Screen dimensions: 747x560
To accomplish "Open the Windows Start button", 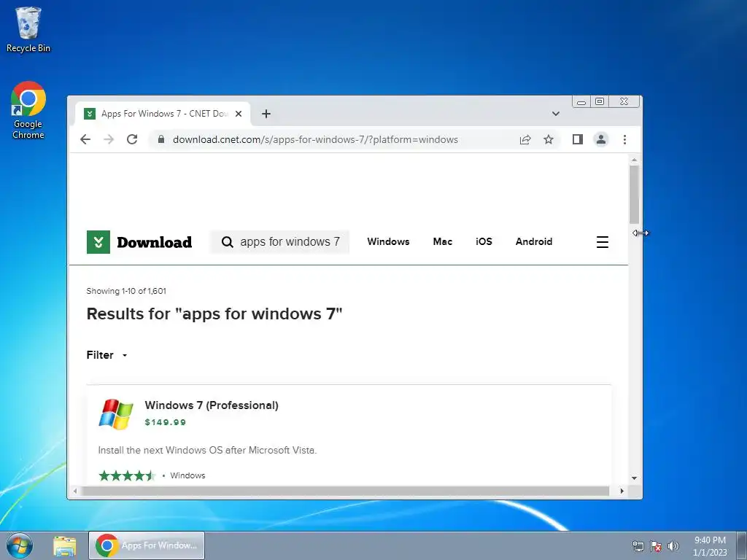I will (x=20, y=545).
